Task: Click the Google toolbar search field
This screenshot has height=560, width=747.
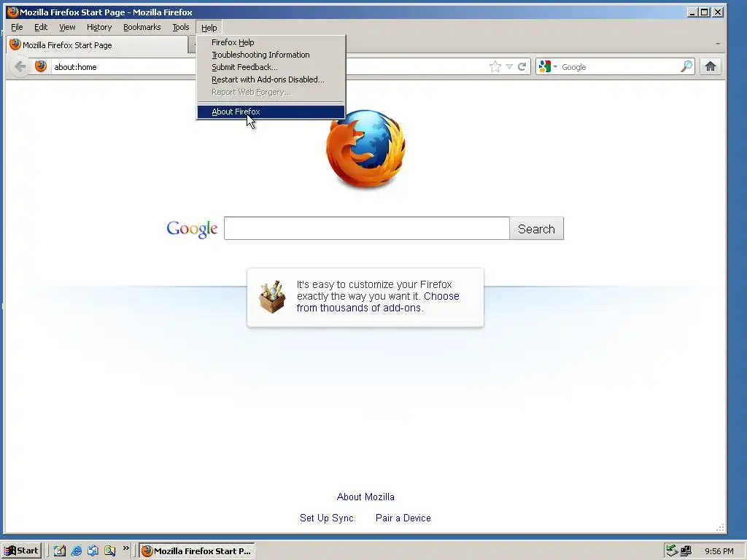Action: click(620, 67)
